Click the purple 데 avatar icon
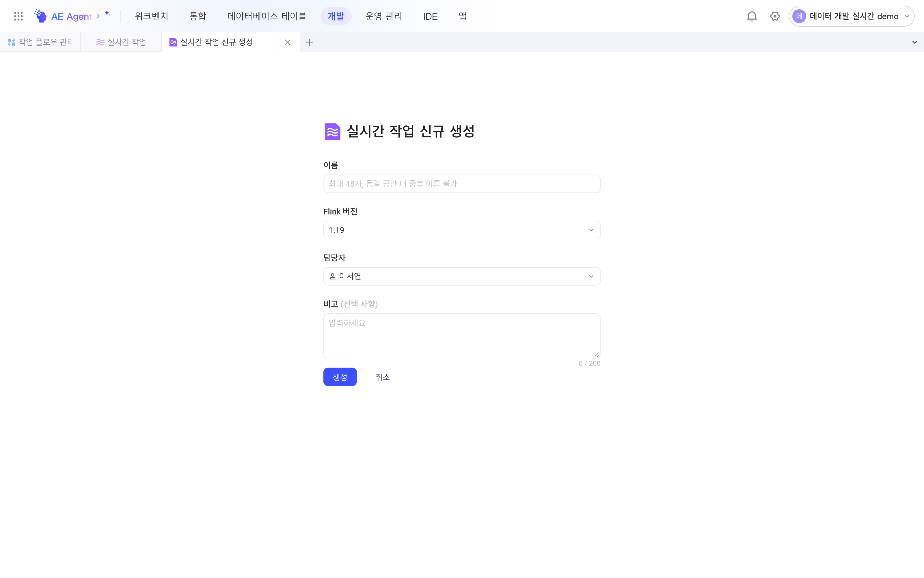Screen dimensions: 924x578 (799, 16)
